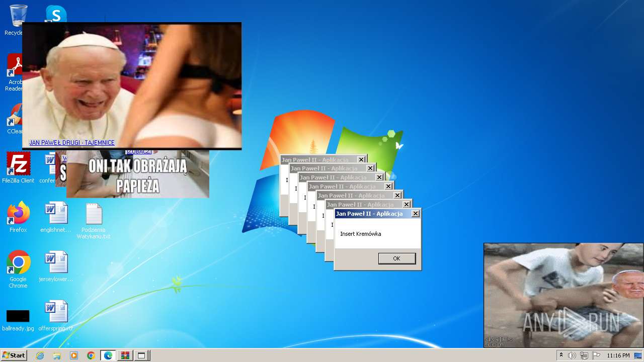Select the Podziemia Watykanu.txt file icon
This screenshot has height=362, width=644.
tap(94, 220)
